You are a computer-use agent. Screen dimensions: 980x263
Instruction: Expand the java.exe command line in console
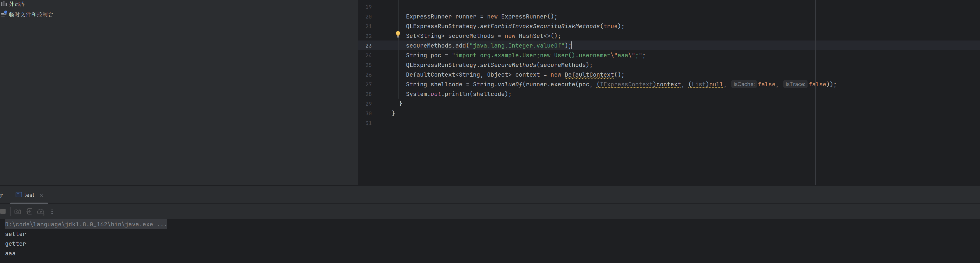pos(86,224)
